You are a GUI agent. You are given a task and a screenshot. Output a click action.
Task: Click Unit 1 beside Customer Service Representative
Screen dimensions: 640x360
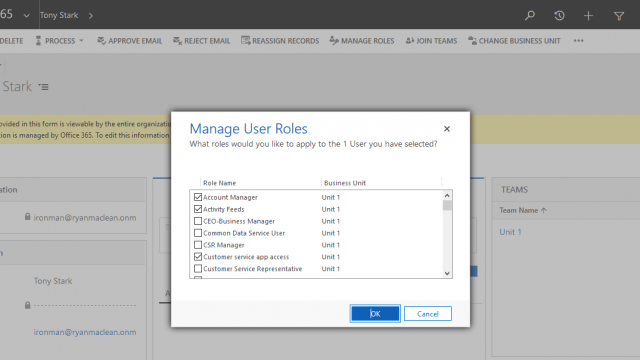[x=331, y=269]
